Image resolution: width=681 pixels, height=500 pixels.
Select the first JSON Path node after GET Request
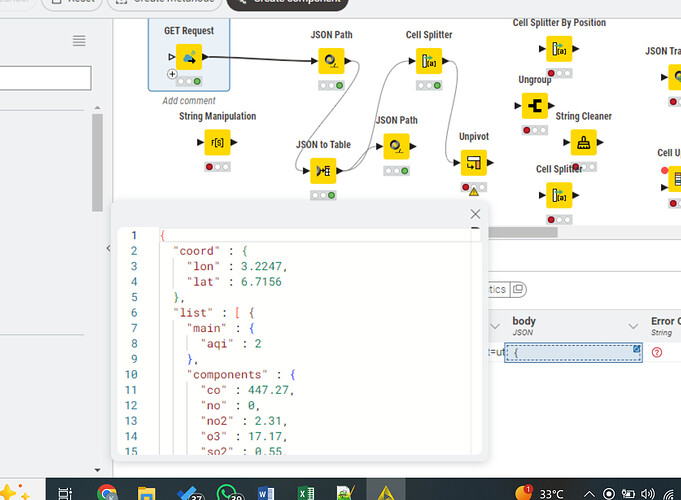click(x=331, y=61)
